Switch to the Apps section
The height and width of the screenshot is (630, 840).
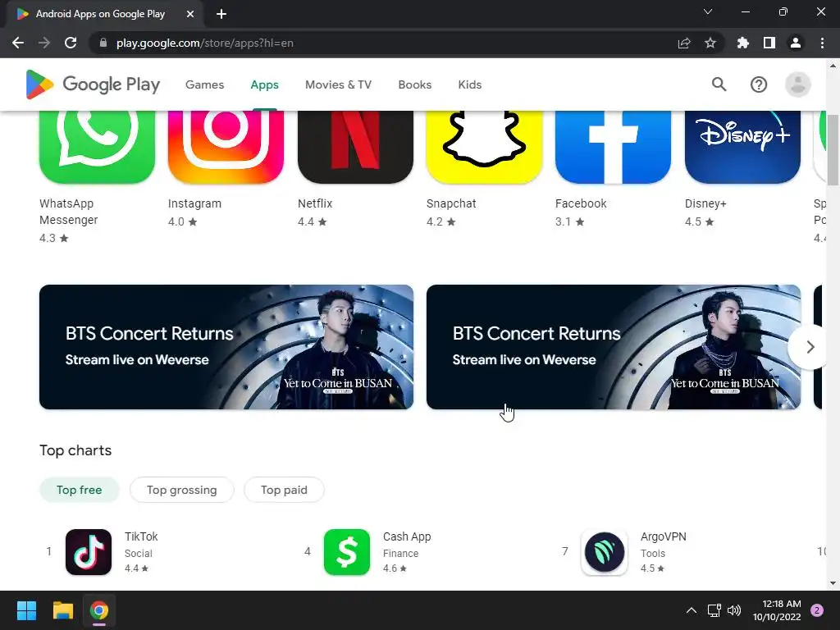pyautogui.click(x=265, y=84)
